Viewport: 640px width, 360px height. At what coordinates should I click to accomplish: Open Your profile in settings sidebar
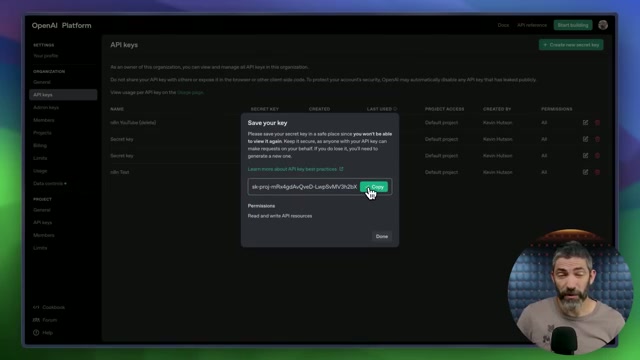point(46,56)
